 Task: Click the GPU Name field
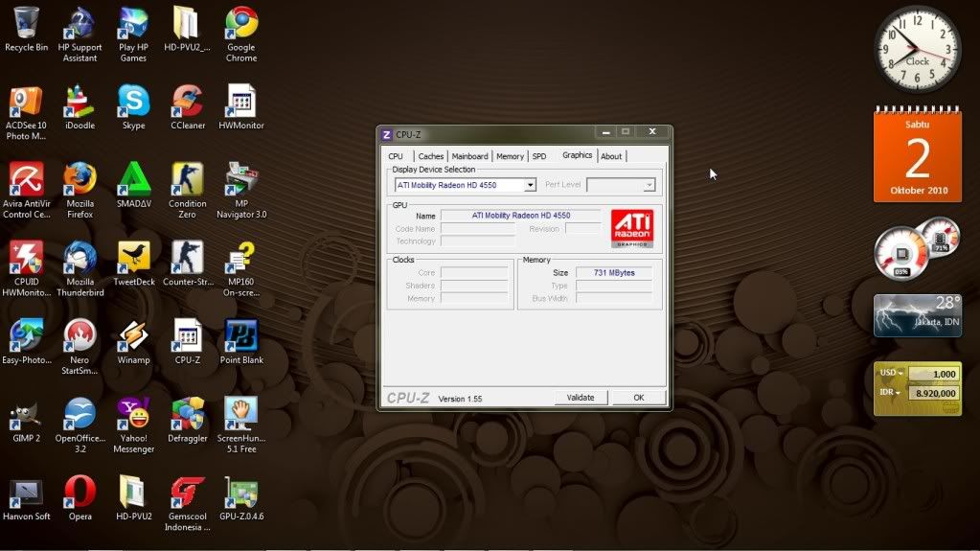point(520,216)
